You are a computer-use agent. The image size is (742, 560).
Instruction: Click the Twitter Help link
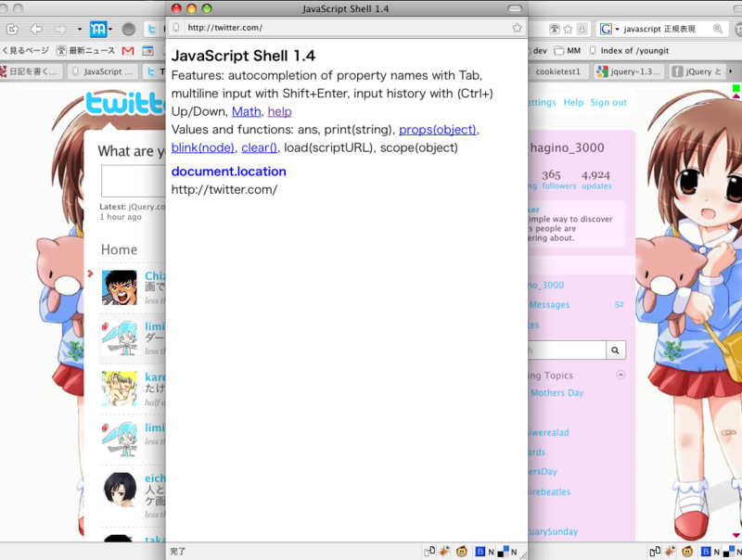(573, 102)
